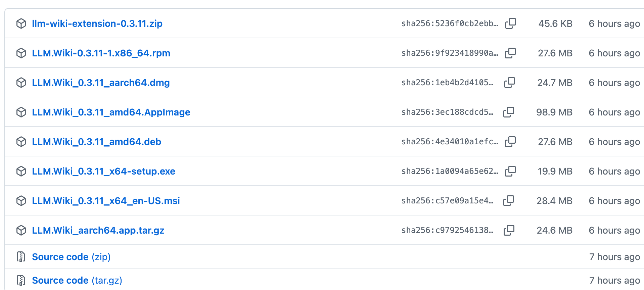
Task: Copy SHA256 hash for the x64-setup.exe file
Action: pos(510,171)
